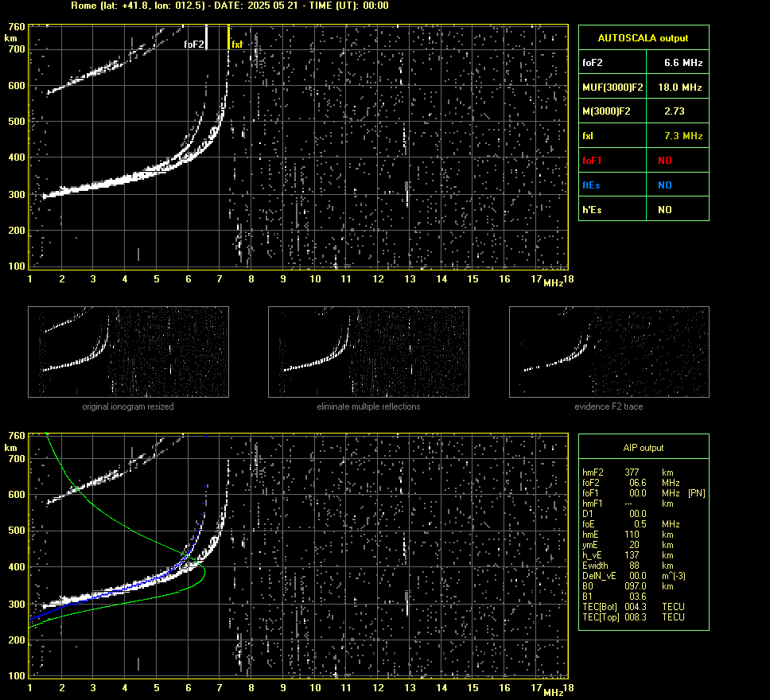Open the 'original ionogram resized' thumbnail
The width and height of the screenshot is (770, 700).
point(128,352)
